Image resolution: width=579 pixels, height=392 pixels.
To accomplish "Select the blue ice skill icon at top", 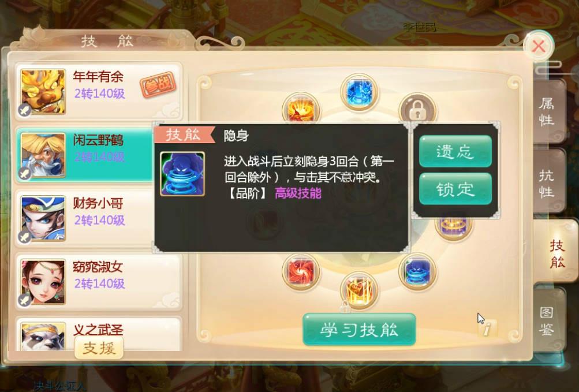I will [x=359, y=92].
